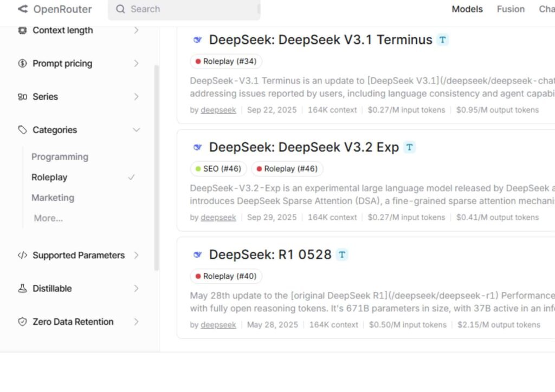Collapse the Categories section chevron

(136, 130)
